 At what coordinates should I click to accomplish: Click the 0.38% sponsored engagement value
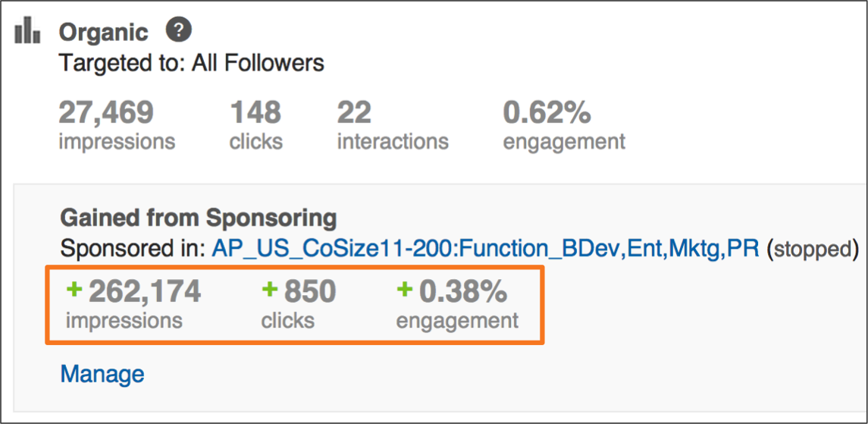tap(462, 291)
